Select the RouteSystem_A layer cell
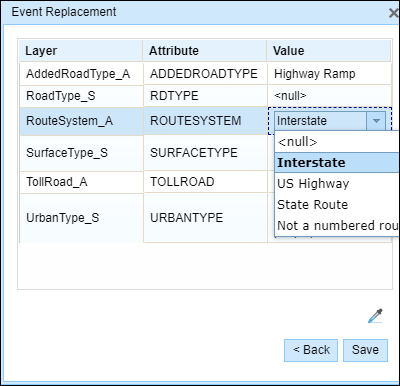The image size is (400, 386). (81, 121)
